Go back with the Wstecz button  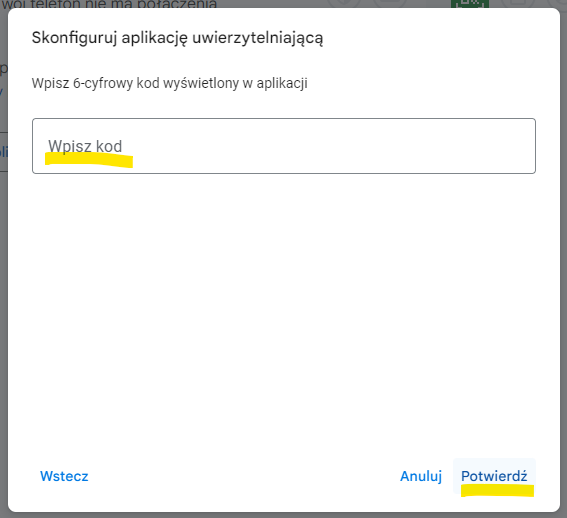(64, 476)
